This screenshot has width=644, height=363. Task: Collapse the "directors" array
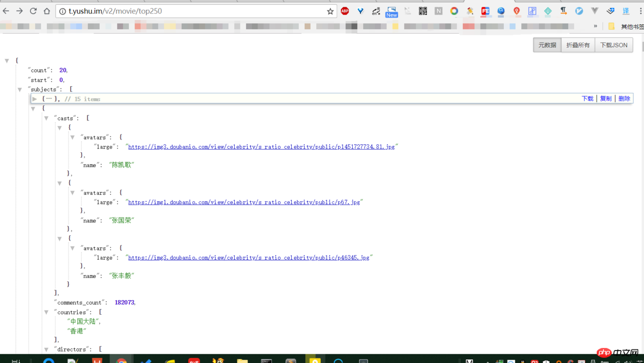(46, 349)
